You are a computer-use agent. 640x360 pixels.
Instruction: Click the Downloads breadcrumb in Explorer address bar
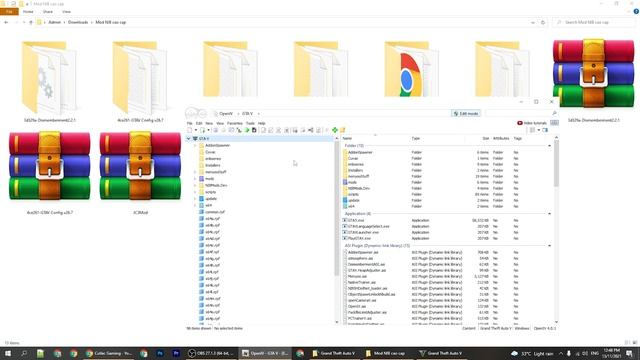pyautogui.click(x=78, y=22)
